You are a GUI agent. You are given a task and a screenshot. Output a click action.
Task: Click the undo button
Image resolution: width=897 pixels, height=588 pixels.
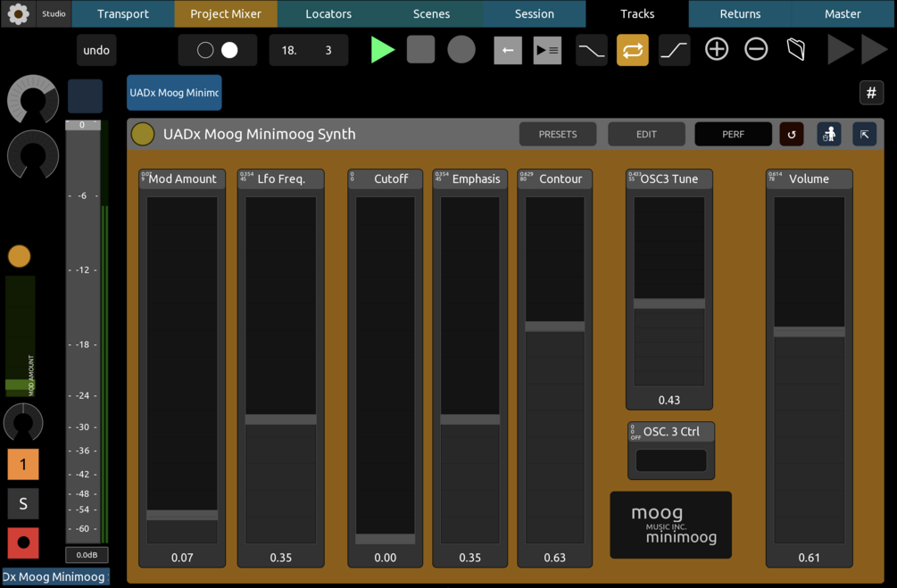(x=96, y=50)
